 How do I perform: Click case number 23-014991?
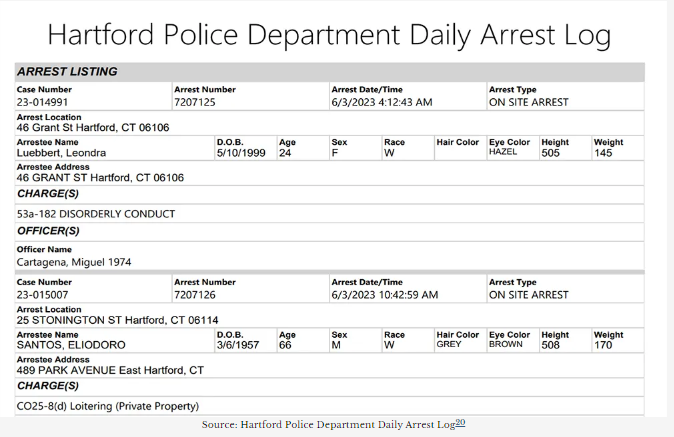pyautogui.click(x=42, y=102)
